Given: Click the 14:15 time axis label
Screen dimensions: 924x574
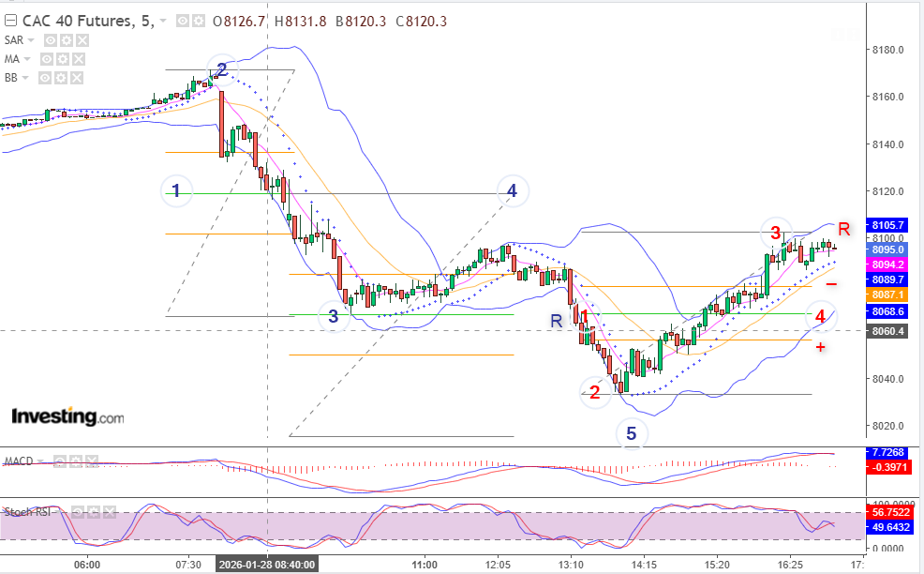Looking at the screenshot, I should tap(644, 565).
